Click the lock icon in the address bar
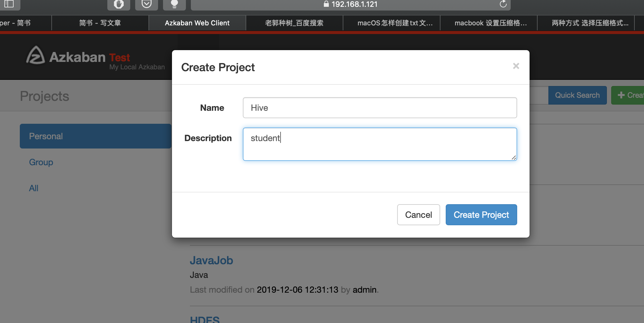644x323 pixels. 326,4
